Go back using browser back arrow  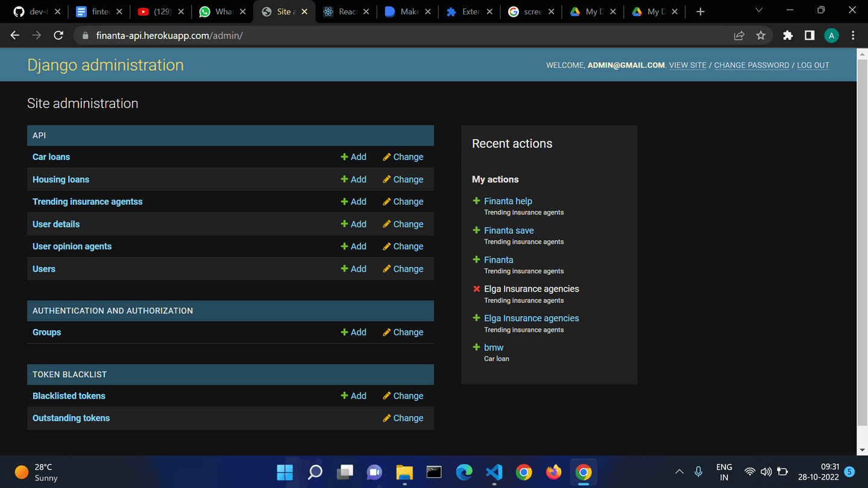(x=15, y=36)
